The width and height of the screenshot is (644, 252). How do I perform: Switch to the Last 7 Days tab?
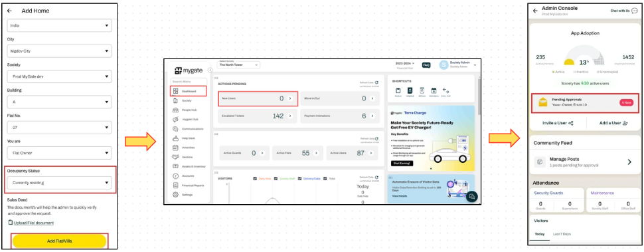[562, 234]
